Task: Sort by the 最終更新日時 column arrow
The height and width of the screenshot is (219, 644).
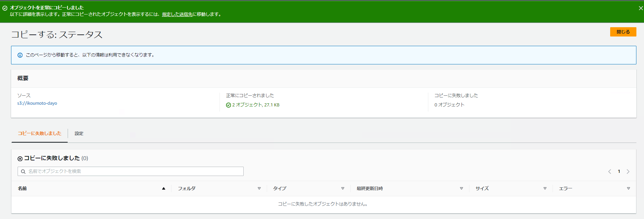Action: (x=461, y=189)
